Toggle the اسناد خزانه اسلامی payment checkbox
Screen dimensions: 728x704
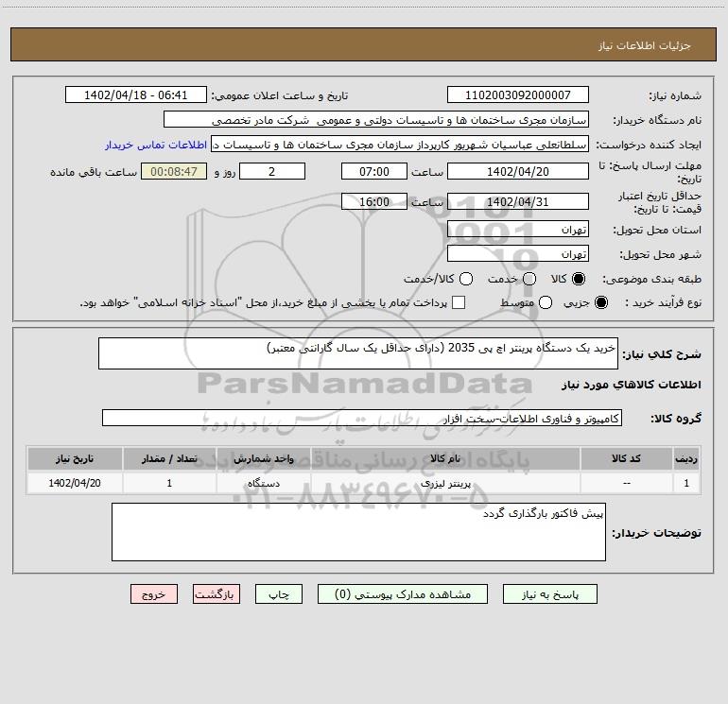tap(459, 302)
